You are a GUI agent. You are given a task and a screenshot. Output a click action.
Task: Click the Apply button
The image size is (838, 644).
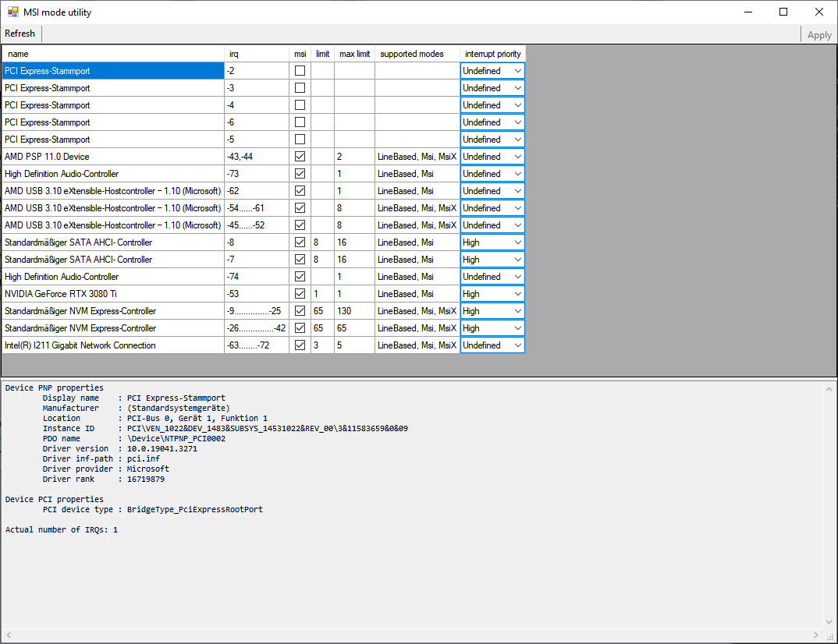pyautogui.click(x=818, y=35)
